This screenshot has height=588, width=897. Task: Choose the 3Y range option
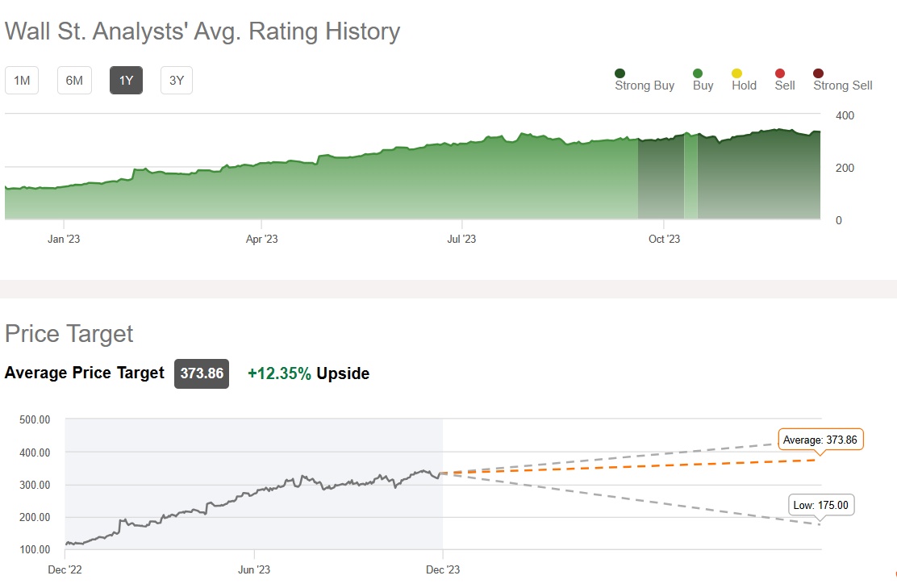click(177, 81)
